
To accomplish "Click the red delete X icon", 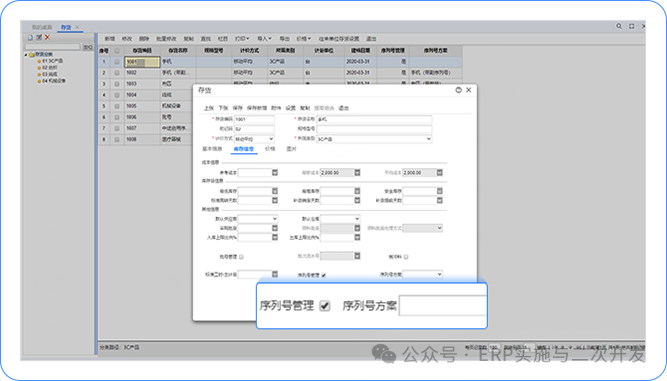I will pos(47,37).
